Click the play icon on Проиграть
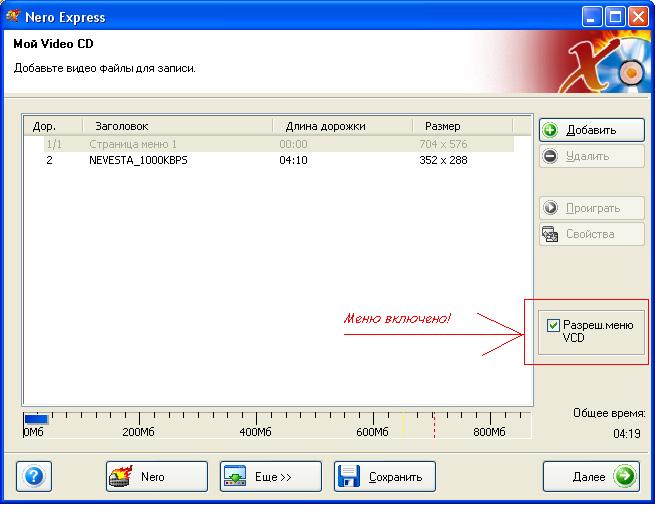 550,208
